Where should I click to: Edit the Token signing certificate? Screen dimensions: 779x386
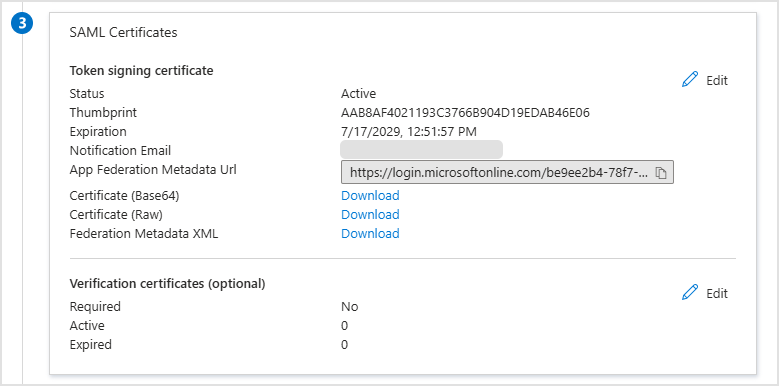(x=704, y=80)
